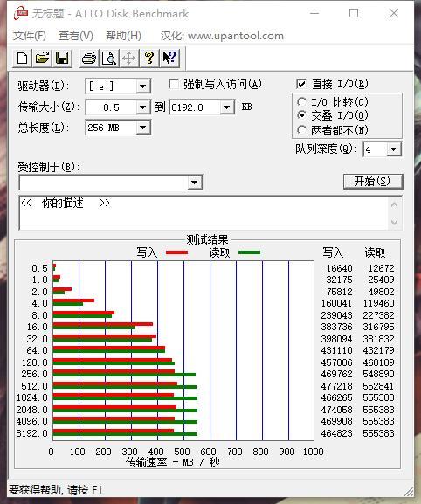Viewport: 421px width, 504px height.
Task: Enable 强制写入访问(A) checkbox
Action: pyautogui.click(x=174, y=85)
